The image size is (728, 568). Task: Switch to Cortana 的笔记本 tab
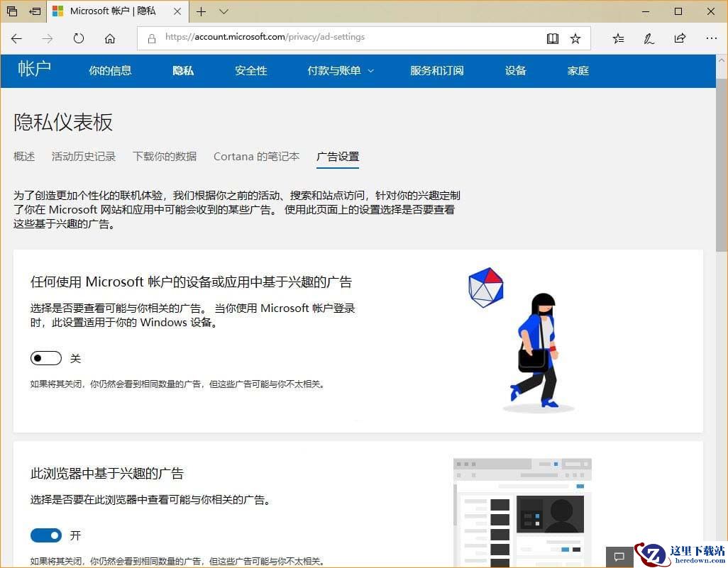(256, 157)
